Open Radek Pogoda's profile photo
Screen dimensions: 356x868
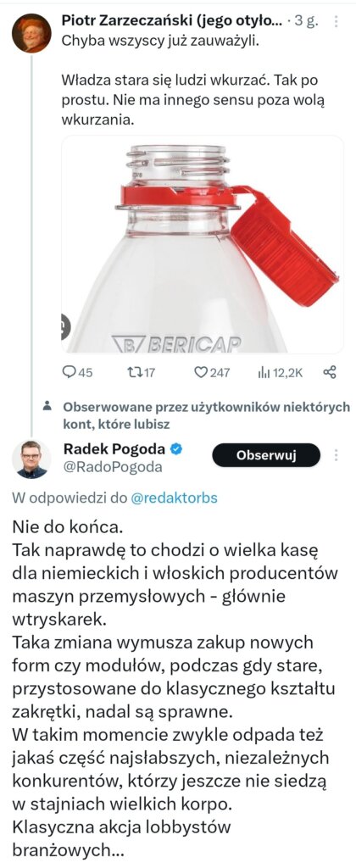pos(31,459)
